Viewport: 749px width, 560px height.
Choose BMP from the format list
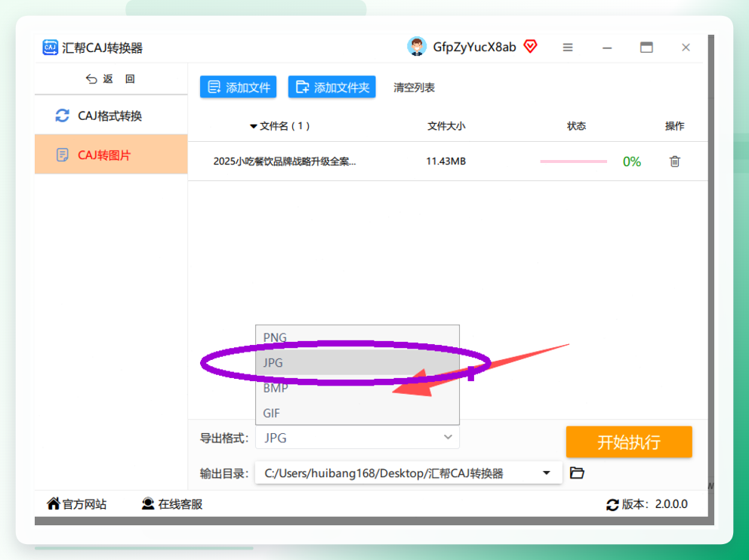point(357,388)
